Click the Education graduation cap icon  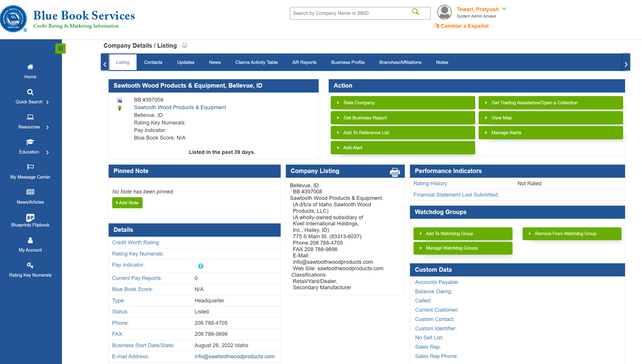(30, 142)
